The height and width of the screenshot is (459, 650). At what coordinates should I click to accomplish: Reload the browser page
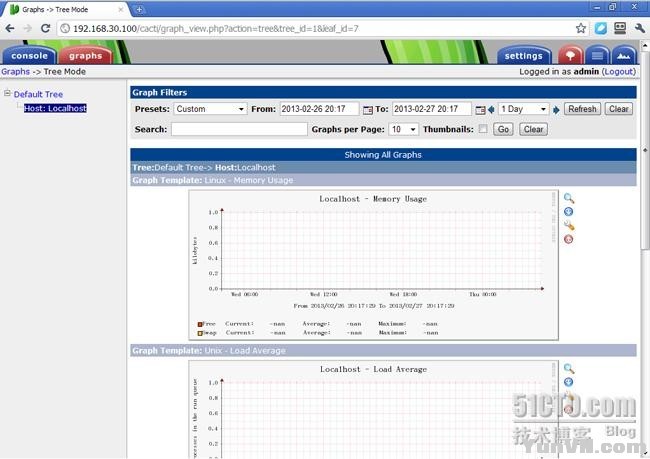coord(46,28)
